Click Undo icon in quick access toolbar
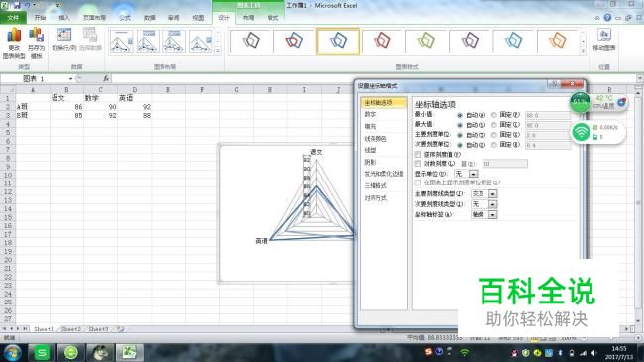Screen dimensions: 644x362 [28, 5]
